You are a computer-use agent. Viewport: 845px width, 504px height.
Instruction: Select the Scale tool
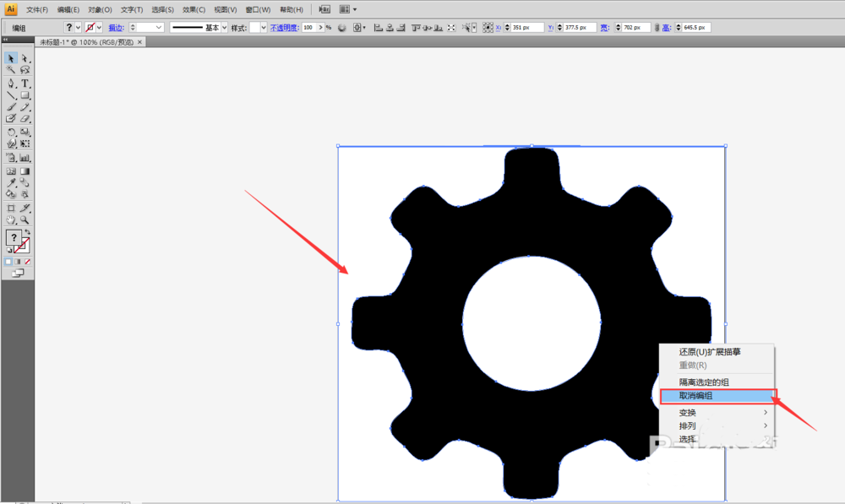[25, 132]
